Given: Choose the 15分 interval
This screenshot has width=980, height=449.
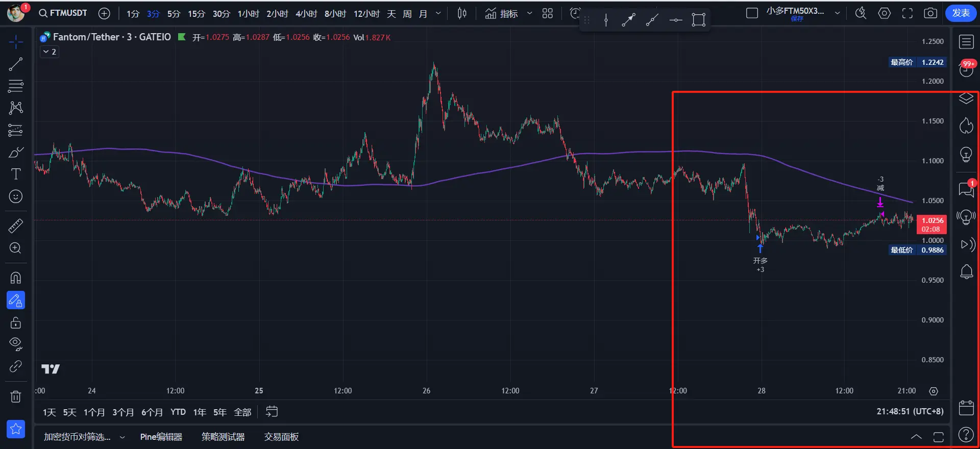Looking at the screenshot, I should pos(197,14).
